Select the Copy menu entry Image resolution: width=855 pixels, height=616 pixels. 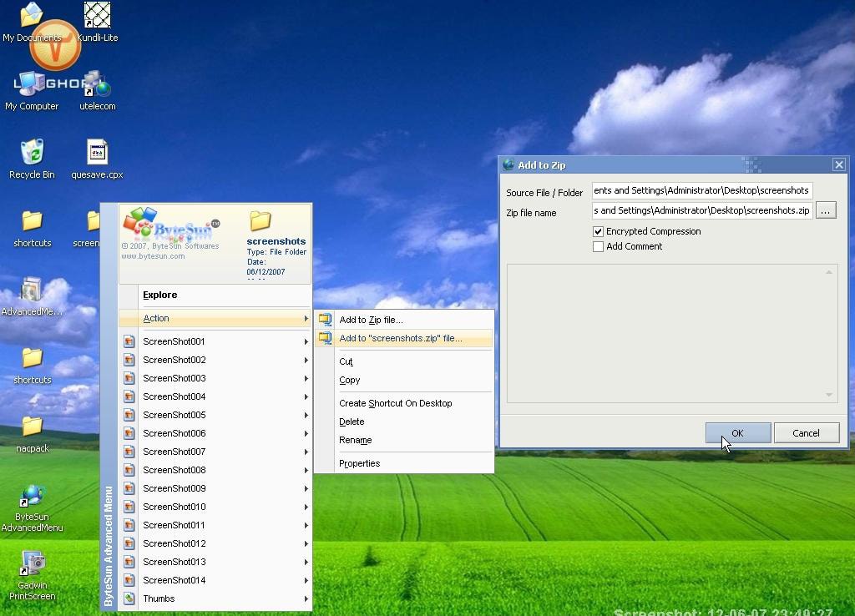tap(404, 380)
